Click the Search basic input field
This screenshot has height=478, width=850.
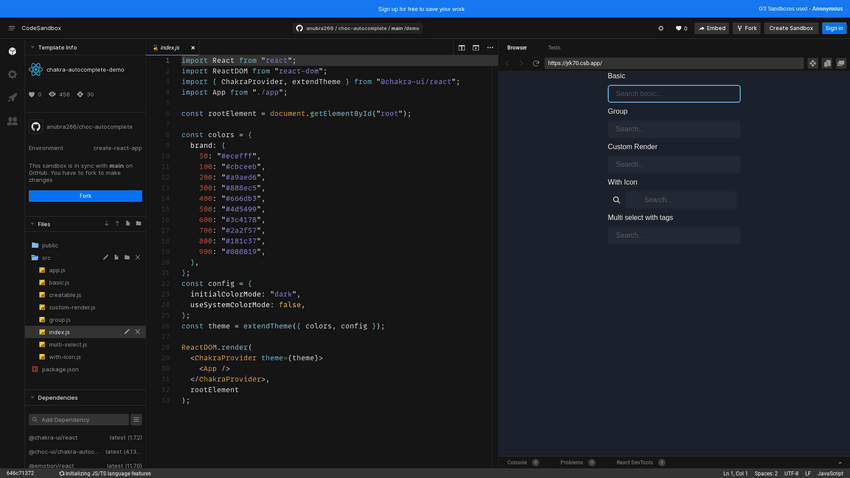[x=673, y=94]
